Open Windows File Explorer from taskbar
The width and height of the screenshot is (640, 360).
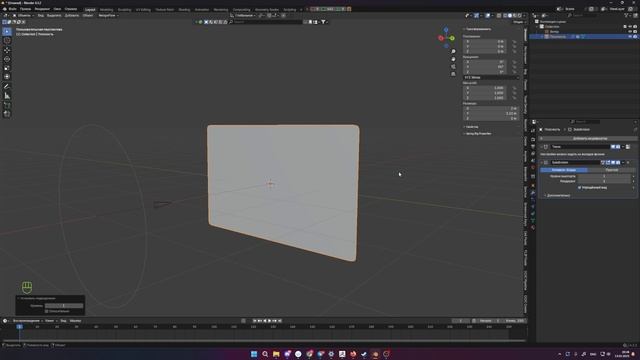(x=276, y=354)
